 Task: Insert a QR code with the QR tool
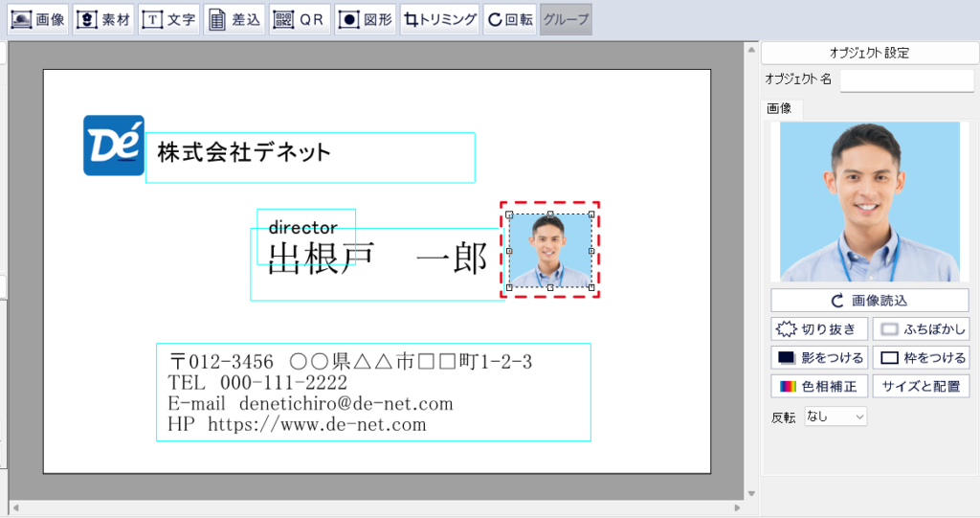(x=300, y=19)
